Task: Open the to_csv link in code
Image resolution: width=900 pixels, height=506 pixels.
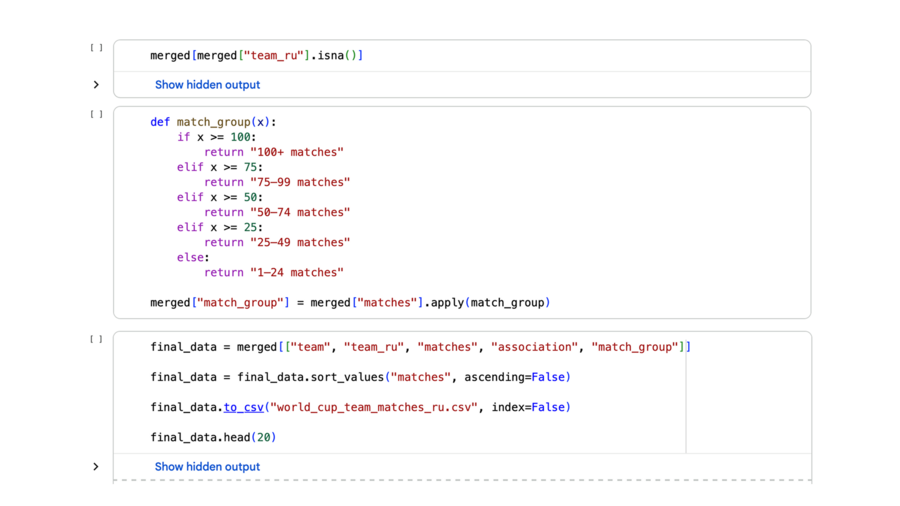Action: pyautogui.click(x=243, y=407)
